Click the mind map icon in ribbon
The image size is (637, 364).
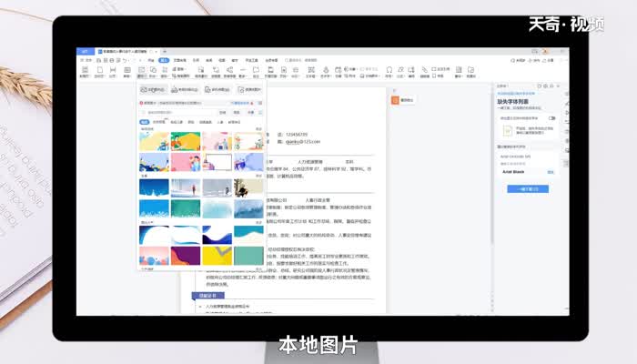point(229,72)
